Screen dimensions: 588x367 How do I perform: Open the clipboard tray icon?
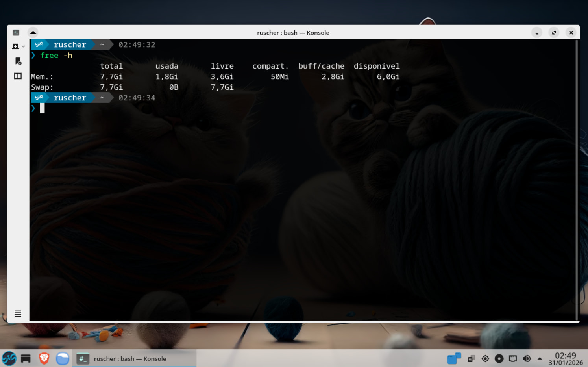click(471, 358)
